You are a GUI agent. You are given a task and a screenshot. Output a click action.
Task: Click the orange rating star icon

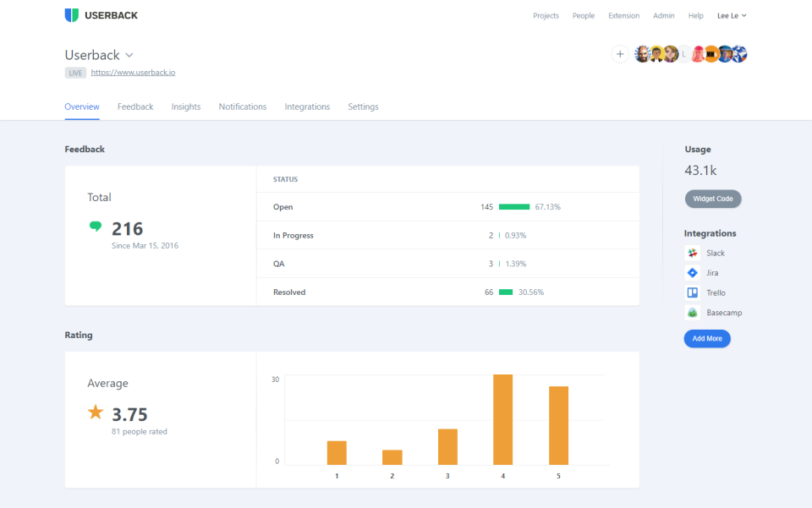pyautogui.click(x=96, y=412)
